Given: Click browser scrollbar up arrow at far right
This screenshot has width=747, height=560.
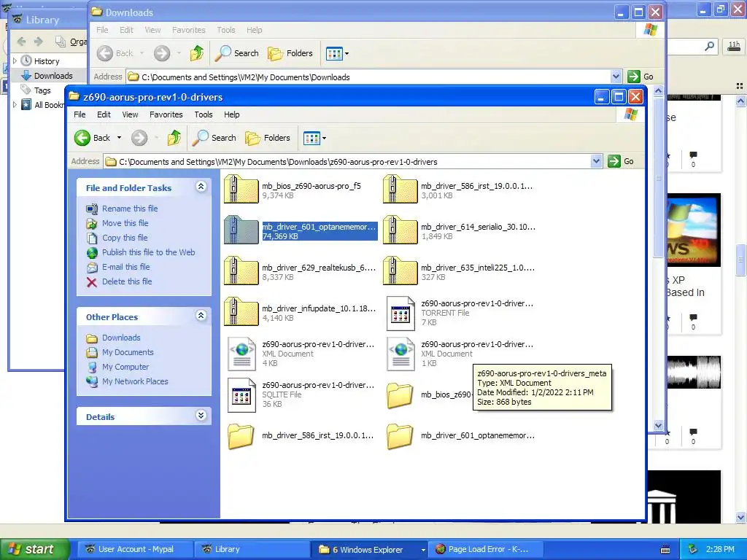Looking at the screenshot, I should (x=740, y=101).
